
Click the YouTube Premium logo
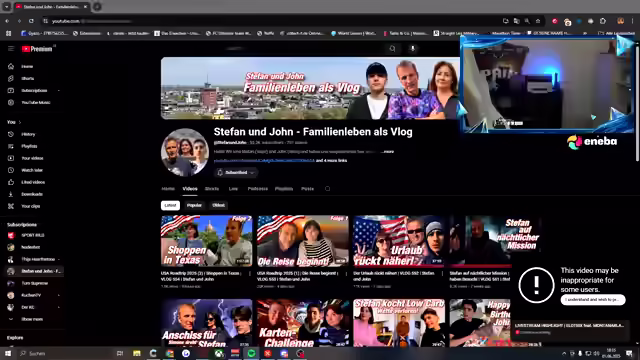(x=37, y=49)
